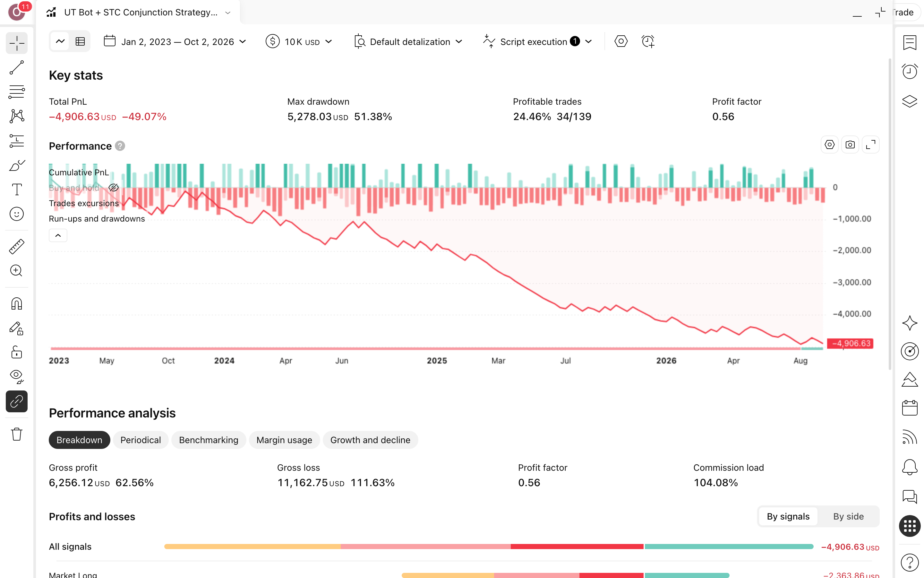Open the alerts panel icon
This screenshot has height=578, width=924.
pyautogui.click(x=910, y=71)
